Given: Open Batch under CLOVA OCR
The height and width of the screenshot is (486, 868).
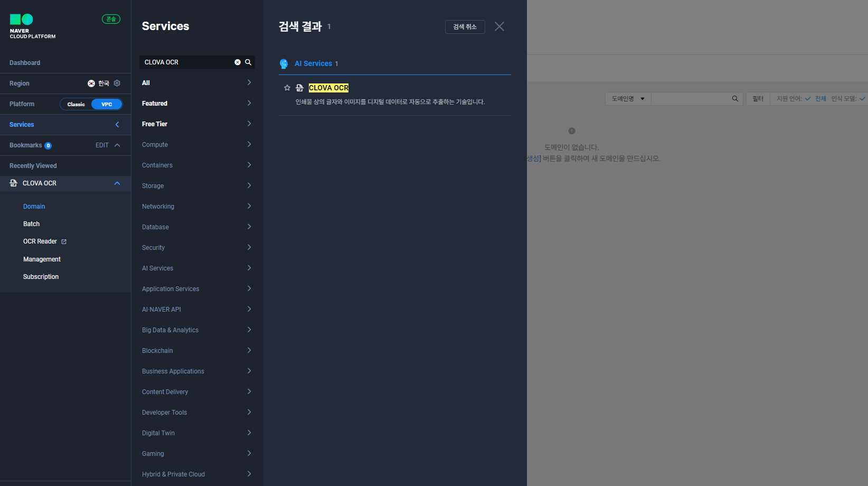Looking at the screenshot, I should point(31,224).
